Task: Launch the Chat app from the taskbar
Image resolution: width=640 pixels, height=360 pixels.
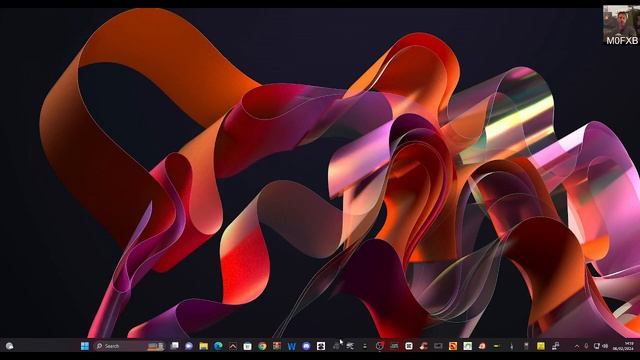Action: click(189, 346)
